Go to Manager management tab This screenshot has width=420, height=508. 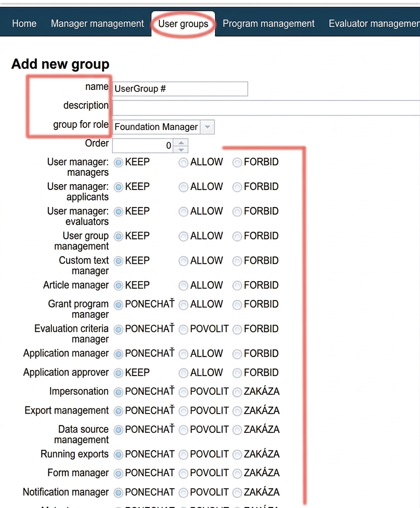(97, 23)
